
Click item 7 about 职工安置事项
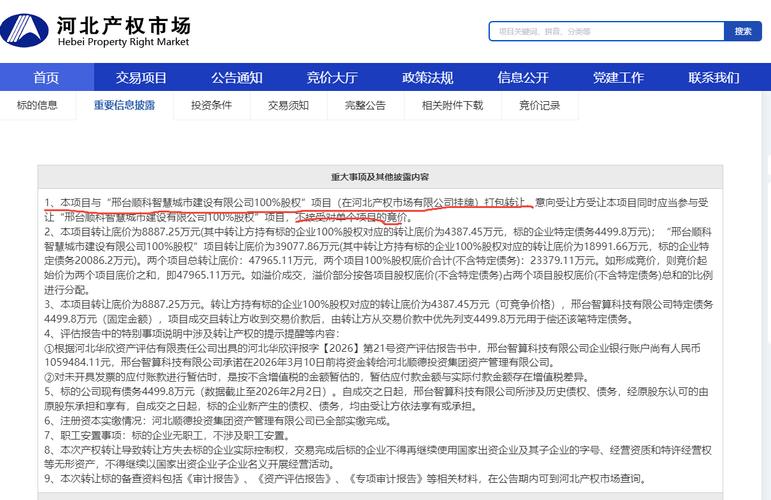pyautogui.click(x=168, y=436)
